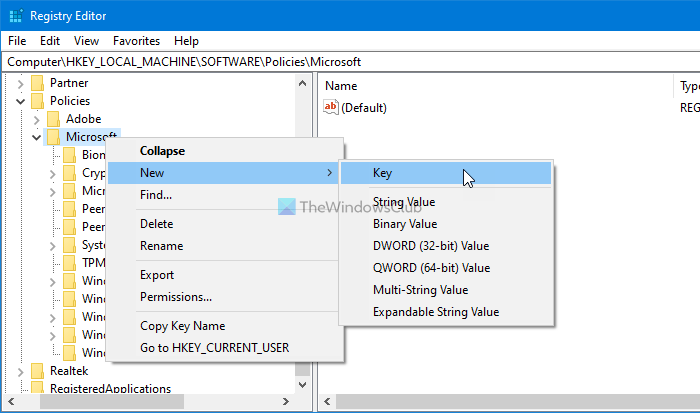Select the TPM subkey
The width and height of the screenshot is (700, 413).
click(94, 263)
